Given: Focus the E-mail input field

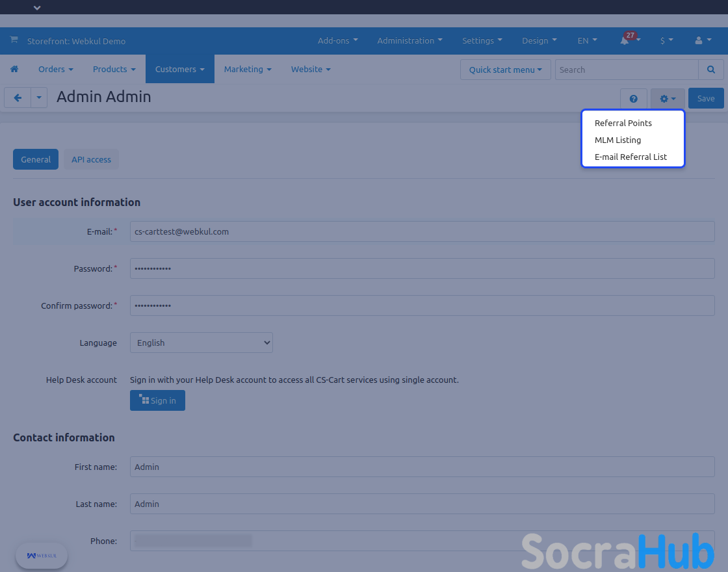Looking at the screenshot, I should pos(422,231).
